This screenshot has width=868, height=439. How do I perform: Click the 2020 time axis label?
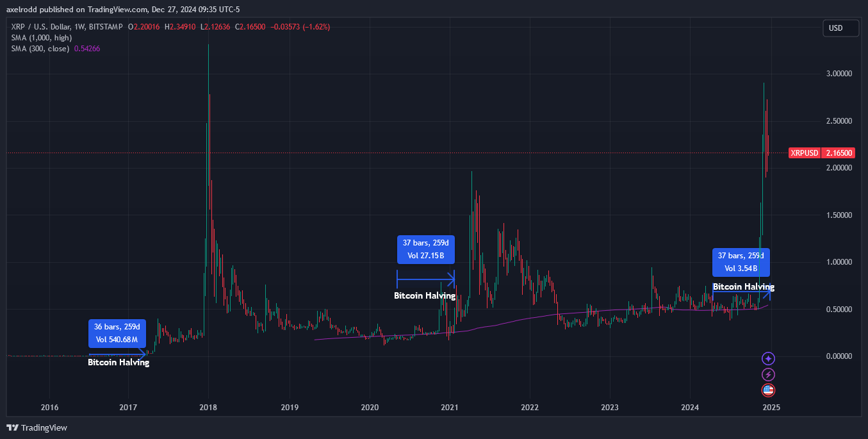(370, 407)
